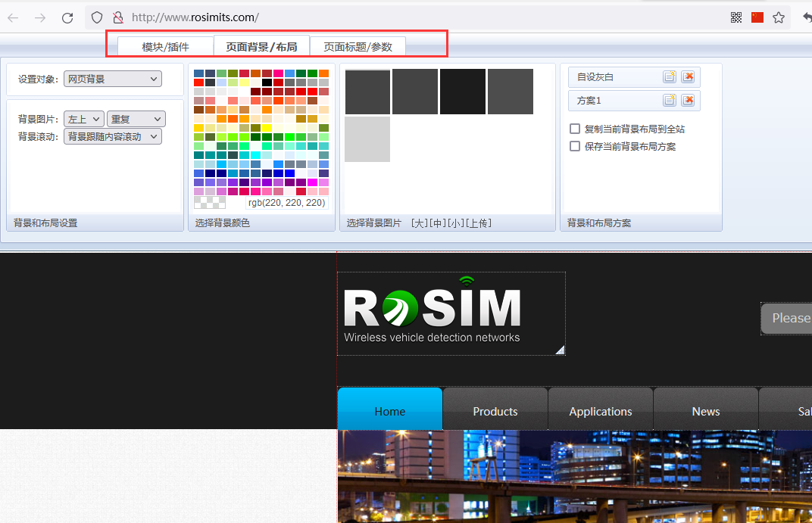Bookmark this page with the star icon
The image size is (812, 523).
779,17
